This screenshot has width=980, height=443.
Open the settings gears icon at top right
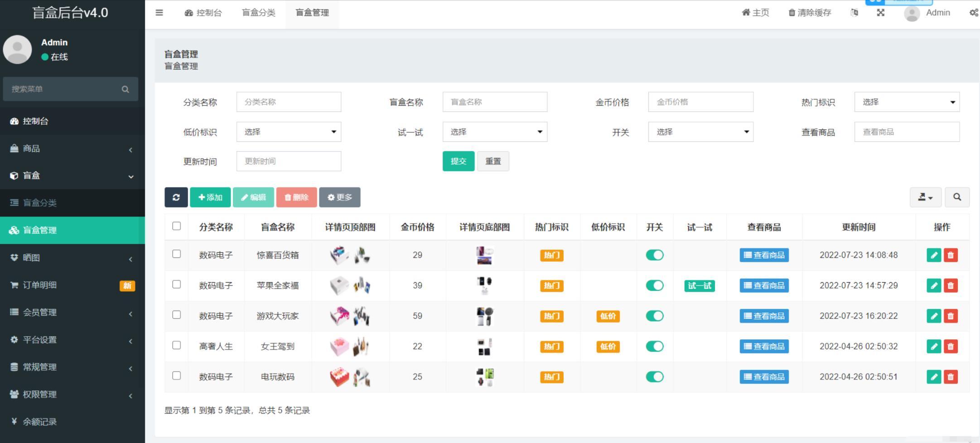click(x=974, y=13)
